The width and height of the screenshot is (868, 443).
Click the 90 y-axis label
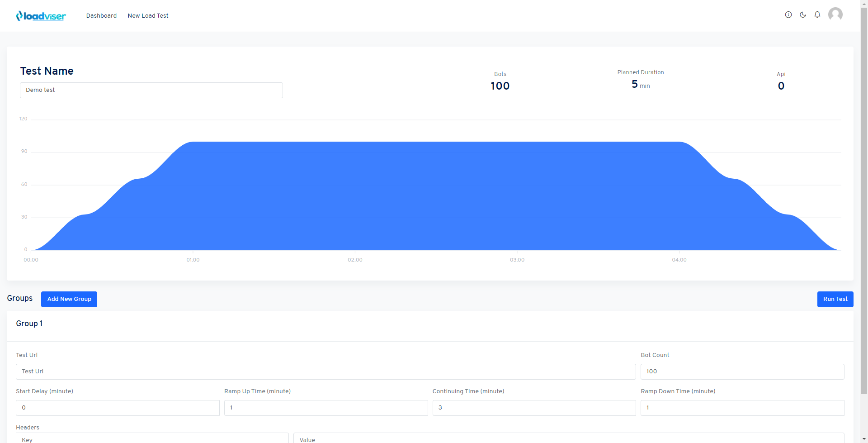pos(24,151)
